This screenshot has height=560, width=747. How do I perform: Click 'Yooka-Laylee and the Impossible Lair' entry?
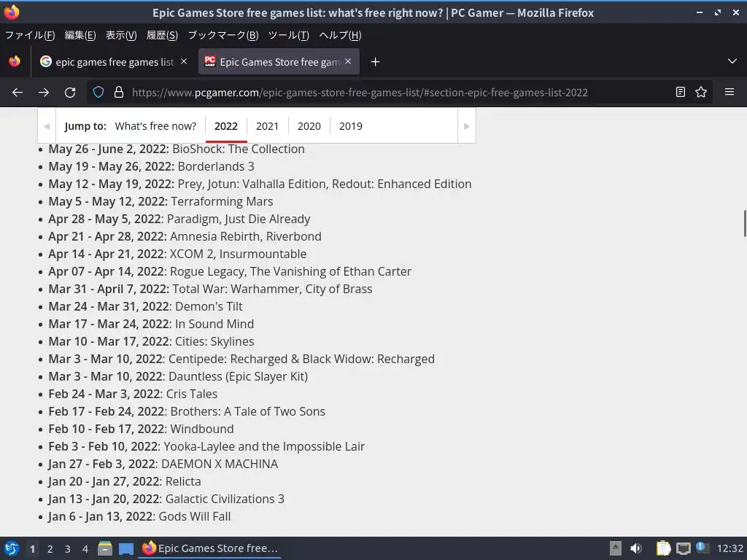[264, 447]
